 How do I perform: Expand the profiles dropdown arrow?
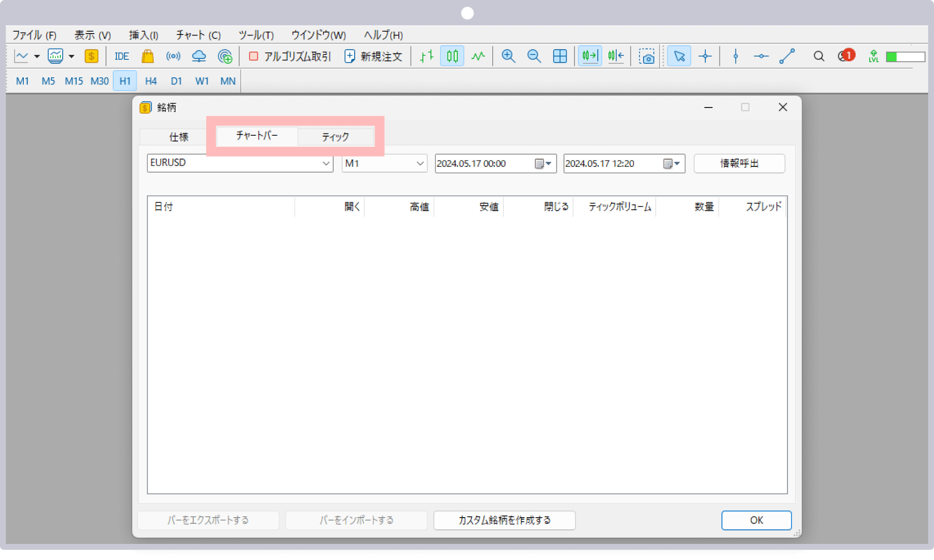pos(72,56)
